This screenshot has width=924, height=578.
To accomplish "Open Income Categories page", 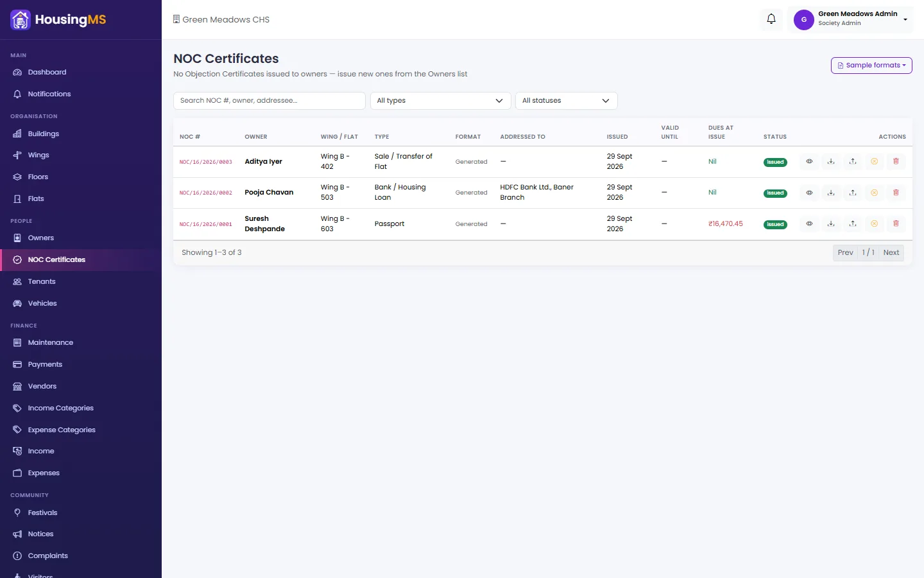I will pos(81,408).
